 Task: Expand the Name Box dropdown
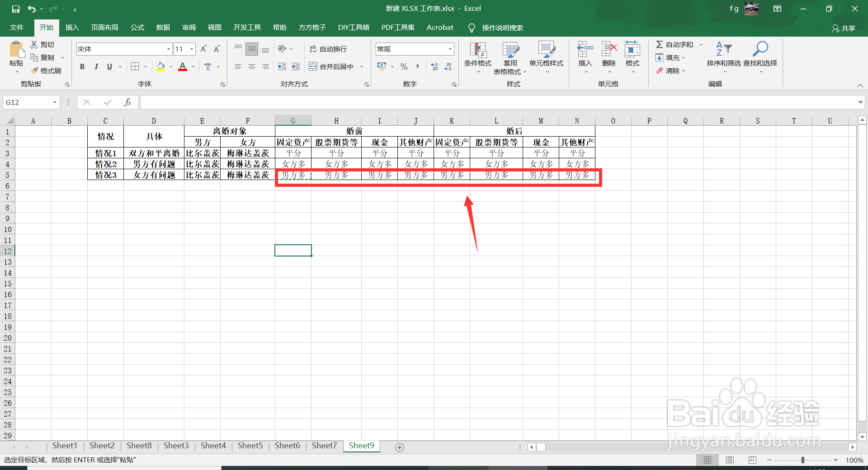point(55,102)
